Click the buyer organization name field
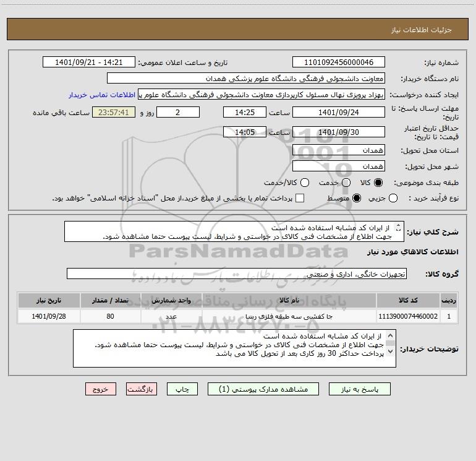The width and height of the screenshot is (476, 461). (x=246, y=78)
